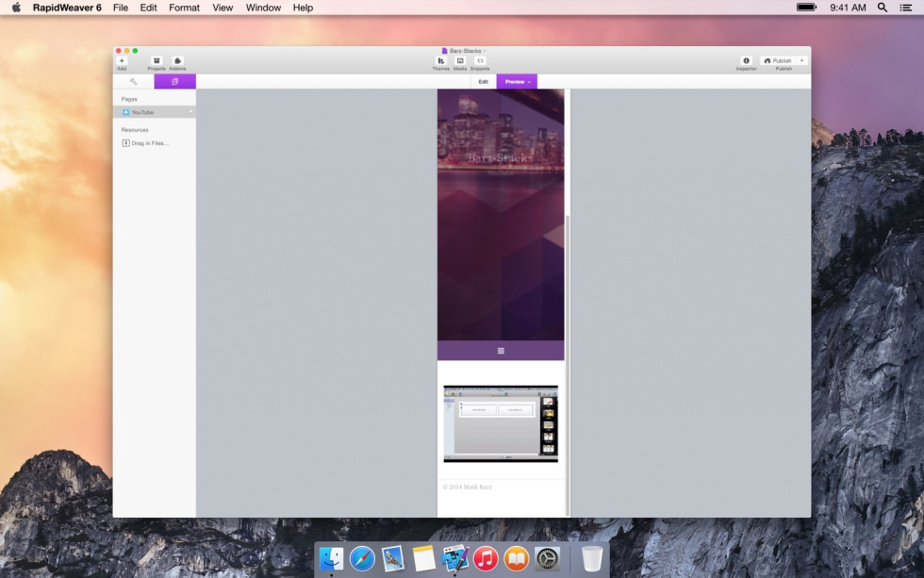This screenshot has height=578, width=924.
Task: Launch iTunes from the dock
Action: (x=486, y=558)
